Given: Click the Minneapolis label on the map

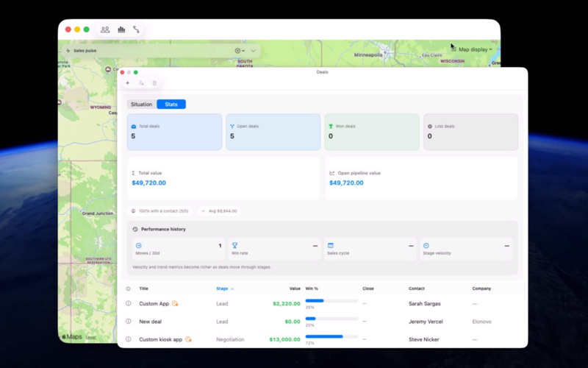Looking at the screenshot, I should pos(368,54).
